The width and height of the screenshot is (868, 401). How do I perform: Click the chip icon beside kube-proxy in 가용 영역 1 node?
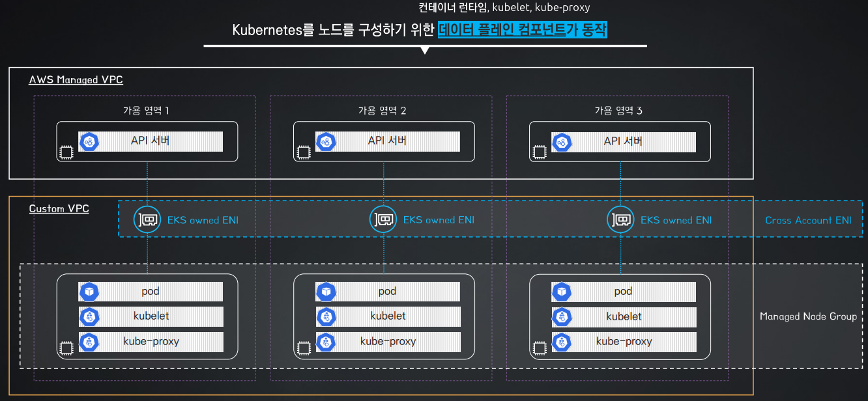(x=66, y=348)
